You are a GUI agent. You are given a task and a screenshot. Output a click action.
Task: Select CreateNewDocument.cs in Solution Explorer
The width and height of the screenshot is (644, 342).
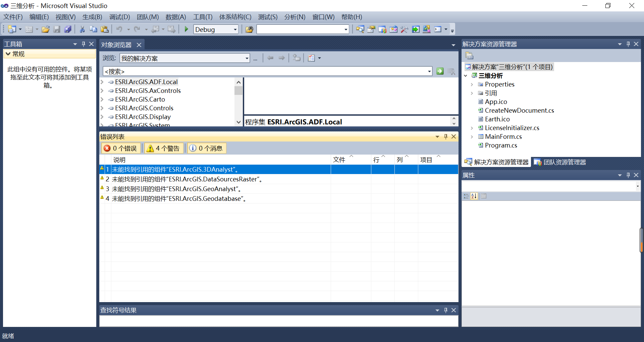click(519, 111)
